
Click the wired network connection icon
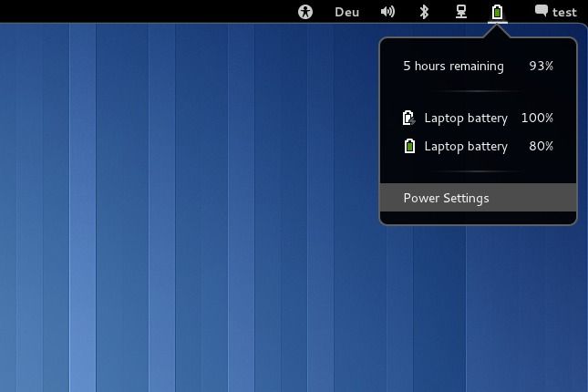tap(461, 12)
